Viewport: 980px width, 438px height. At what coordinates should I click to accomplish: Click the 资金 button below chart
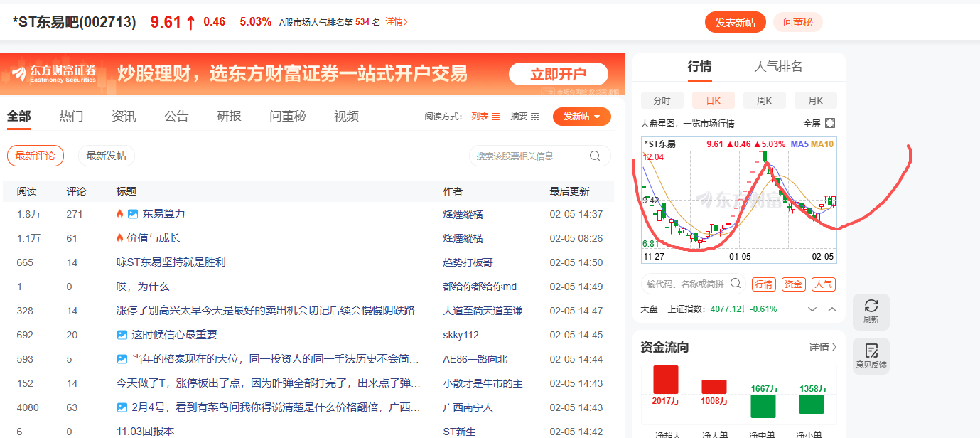point(794,284)
